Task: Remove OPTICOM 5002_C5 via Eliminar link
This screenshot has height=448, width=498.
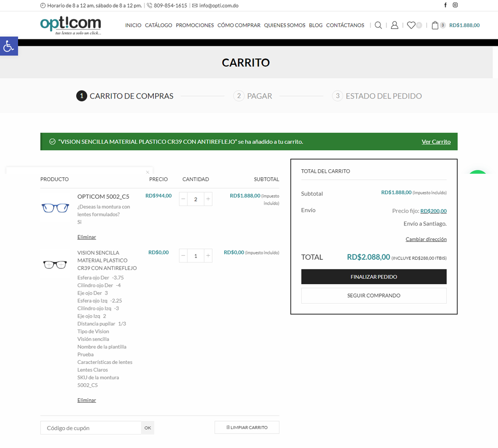Action: (87, 237)
